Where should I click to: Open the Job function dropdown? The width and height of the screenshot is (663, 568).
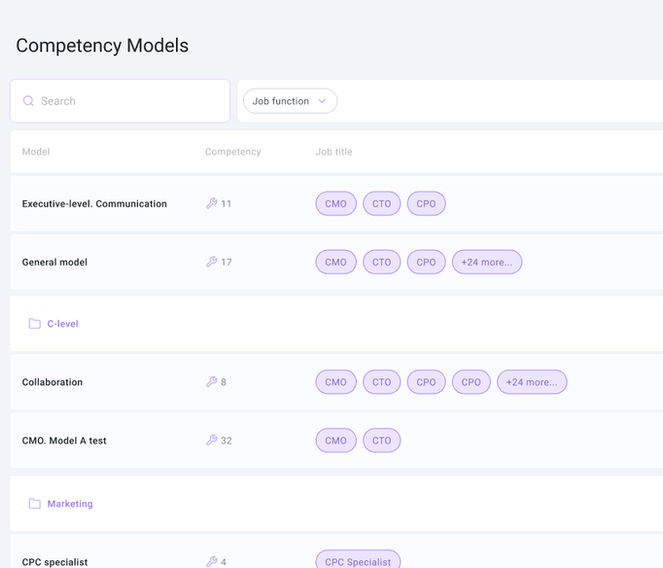tap(290, 101)
